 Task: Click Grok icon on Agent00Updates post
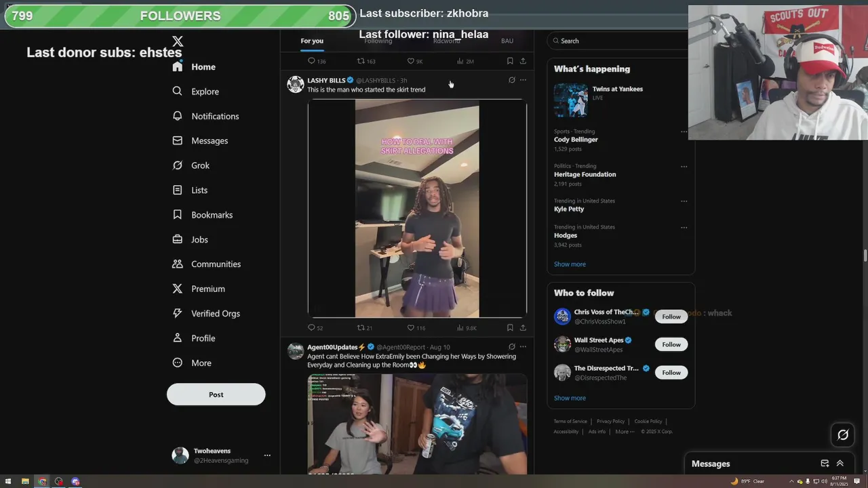(512, 347)
